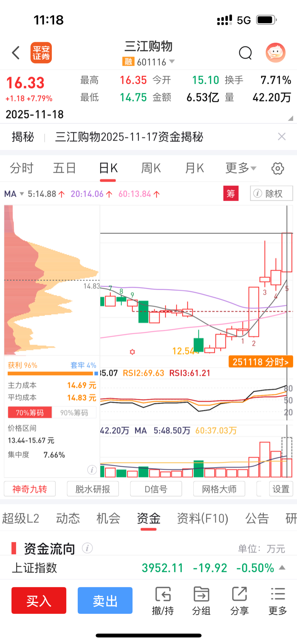This screenshot has width=297, height=644.
Task: Click the latest candlestick on chart
Action: (287, 252)
